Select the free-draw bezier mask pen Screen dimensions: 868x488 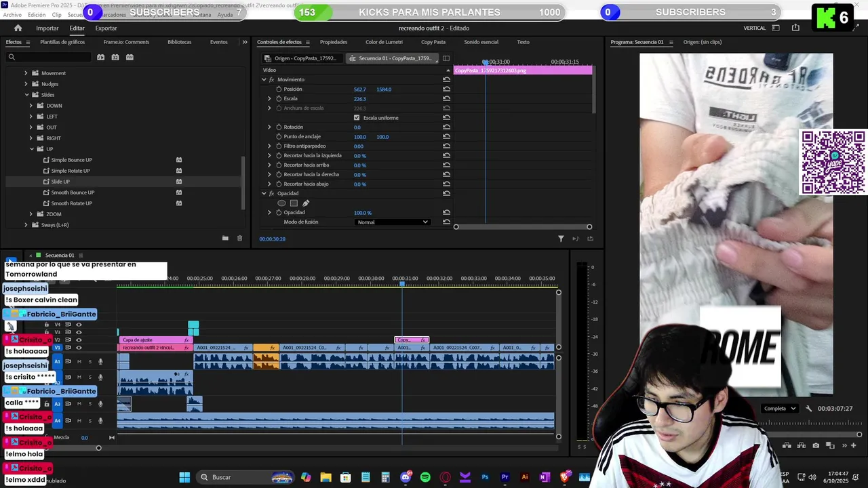coord(306,203)
